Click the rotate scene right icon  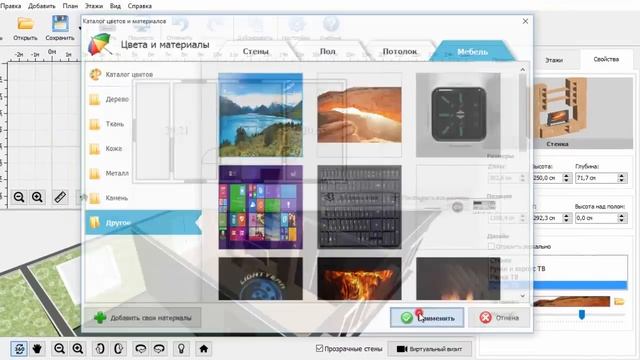pos(159,349)
